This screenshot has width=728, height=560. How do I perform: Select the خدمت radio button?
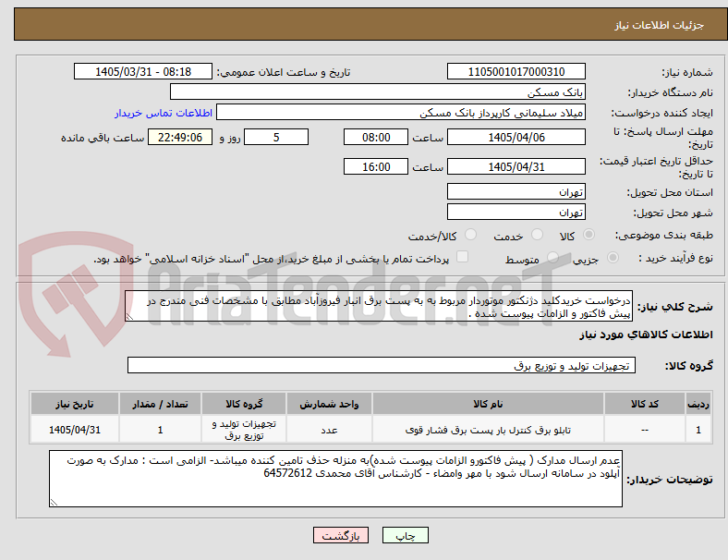coord(537,235)
